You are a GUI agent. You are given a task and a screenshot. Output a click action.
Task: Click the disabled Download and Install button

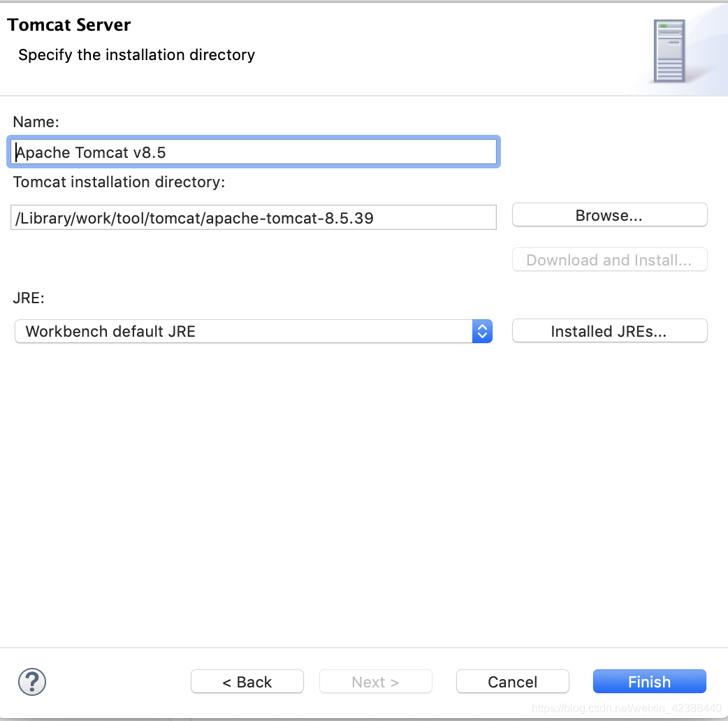(x=609, y=259)
